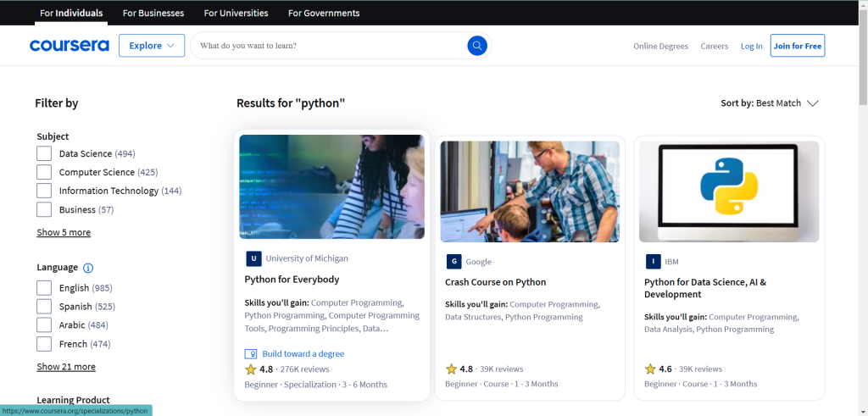This screenshot has height=416, width=868.
Task: Check the Information Technology subject filter
Action: coord(44,191)
